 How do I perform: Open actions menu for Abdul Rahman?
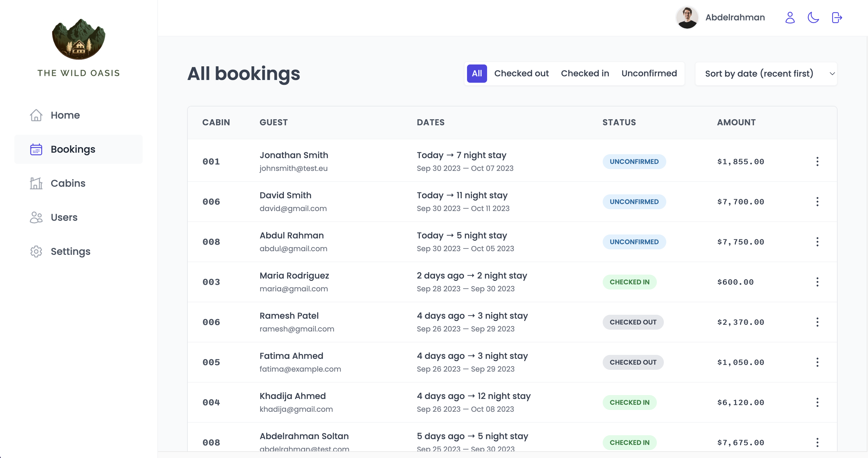(x=817, y=242)
